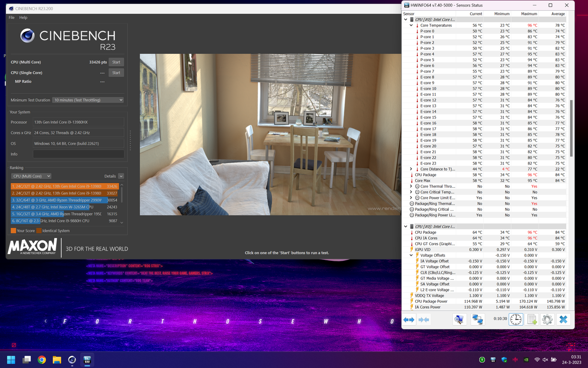Screen dimensions: 588x368
Task: Open Windows Start menu
Action: (x=11, y=360)
